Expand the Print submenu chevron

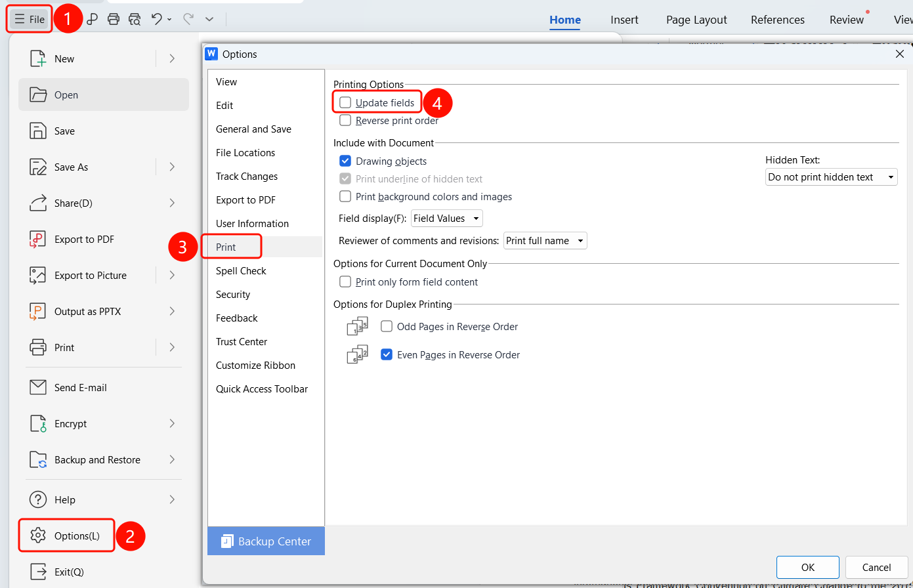(x=172, y=347)
